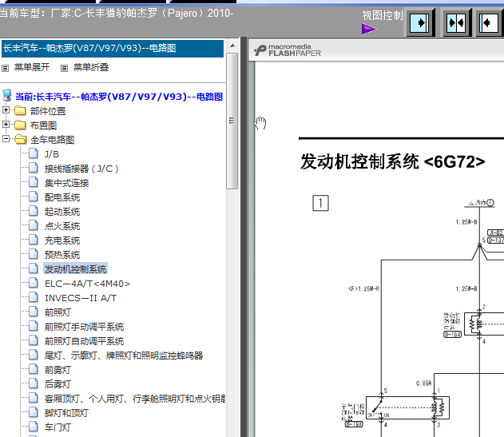This screenshot has width=504, height=437.
Task: Open the 部件位置 folder
Action: point(48,111)
